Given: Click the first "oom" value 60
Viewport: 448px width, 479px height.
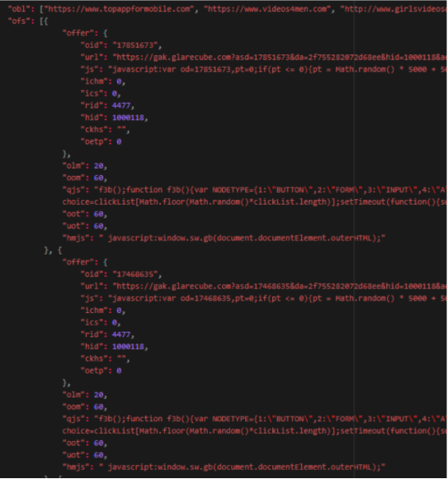Looking at the screenshot, I should [98, 178].
